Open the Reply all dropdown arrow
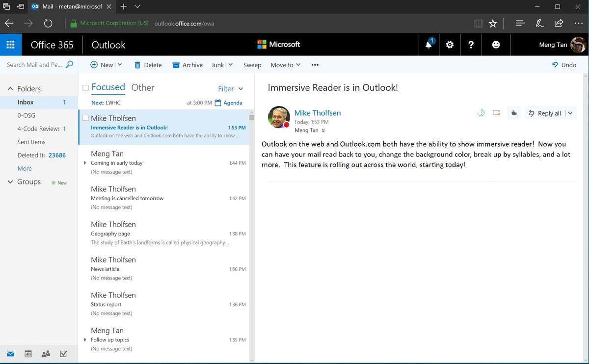 coord(570,113)
